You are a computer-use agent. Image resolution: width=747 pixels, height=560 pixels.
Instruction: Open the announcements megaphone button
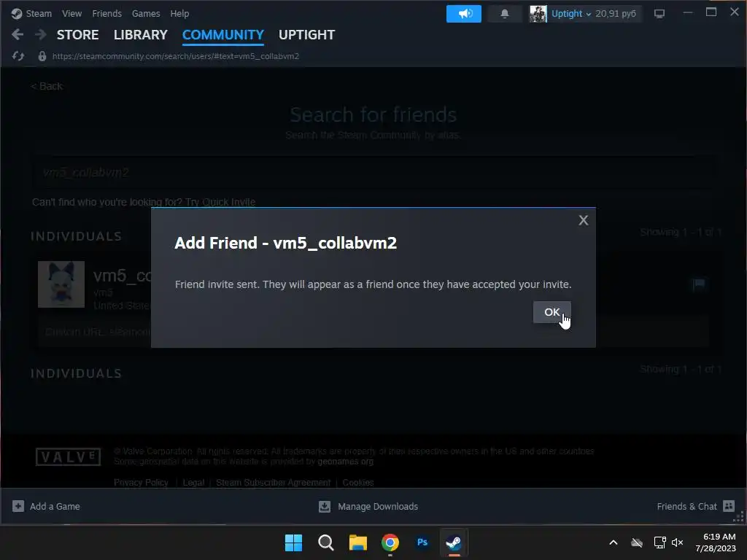(463, 13)
